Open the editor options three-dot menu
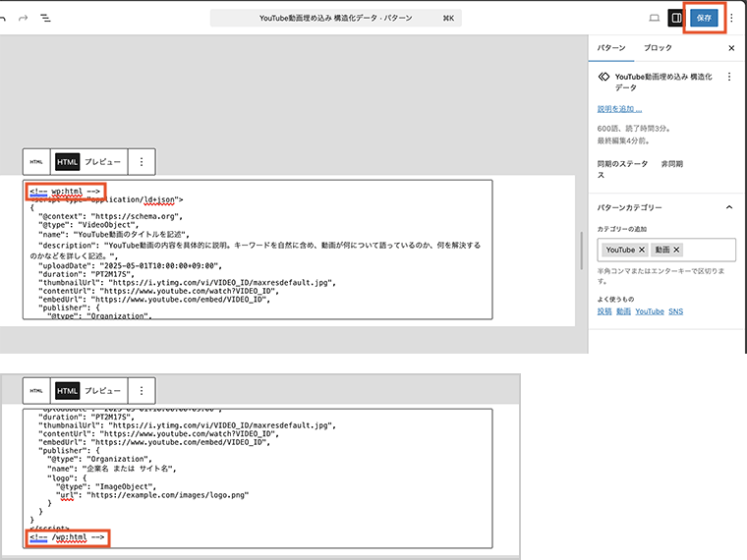The image size is (747, 560). [731, 18]
